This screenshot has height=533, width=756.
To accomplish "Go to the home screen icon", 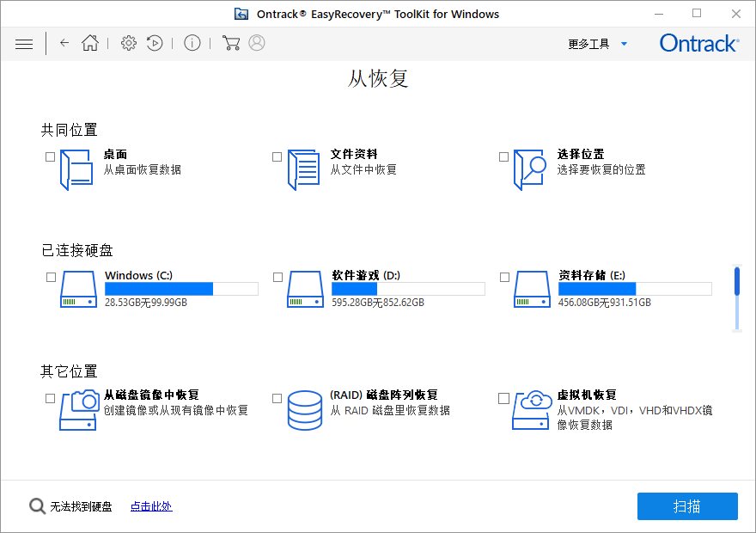I will [90, 43].
